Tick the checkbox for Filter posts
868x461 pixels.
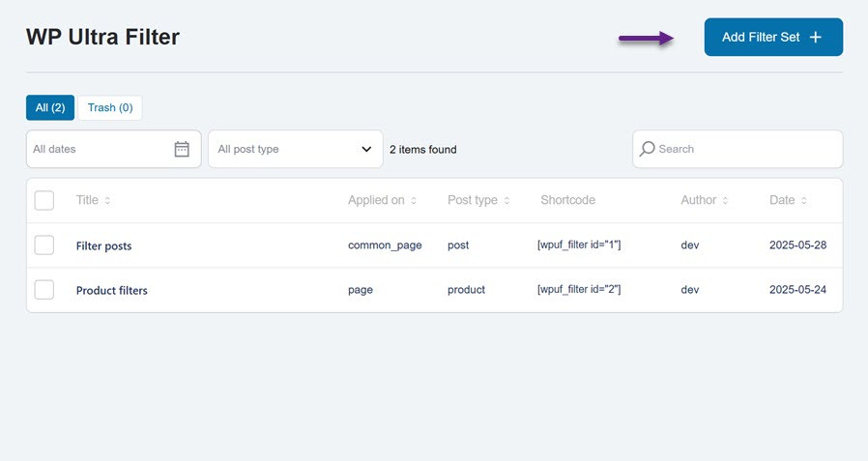pos(44,245)
